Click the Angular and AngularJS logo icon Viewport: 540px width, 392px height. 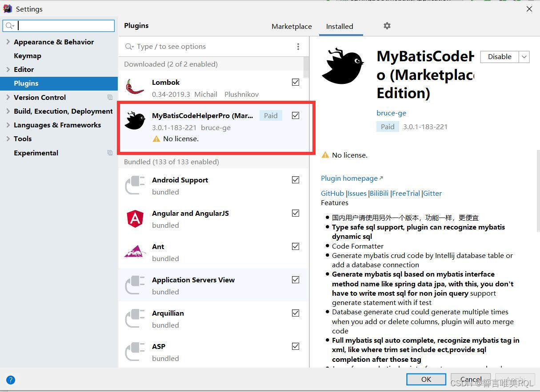[135, 218]
